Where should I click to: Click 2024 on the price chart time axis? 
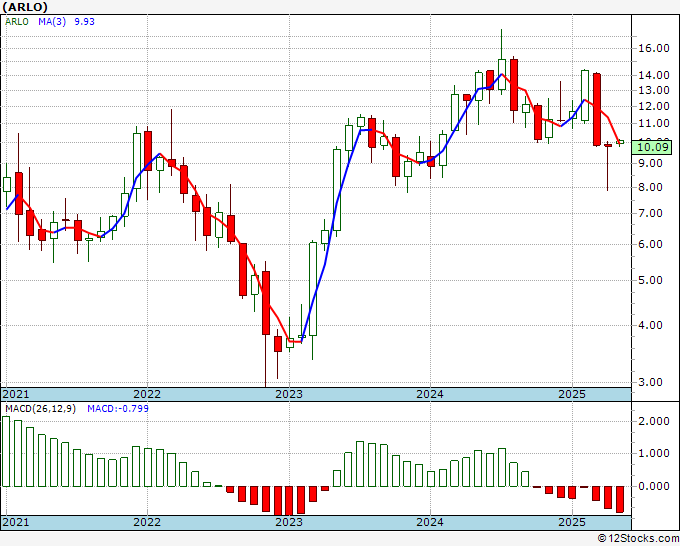pos(430,394)
